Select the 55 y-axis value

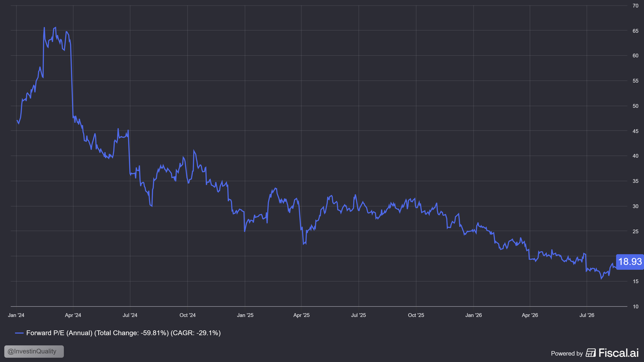pos(635,81)
